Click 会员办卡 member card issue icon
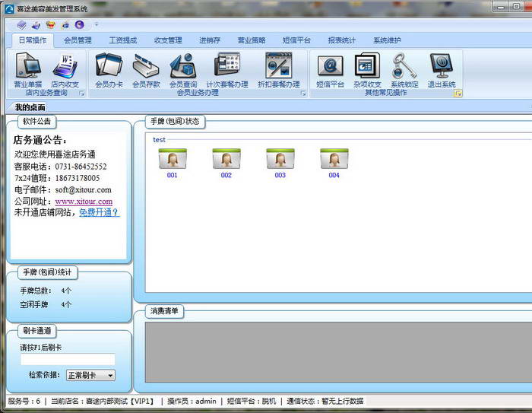The height and width of the screenshot is (413, 532). coord(109,70)
